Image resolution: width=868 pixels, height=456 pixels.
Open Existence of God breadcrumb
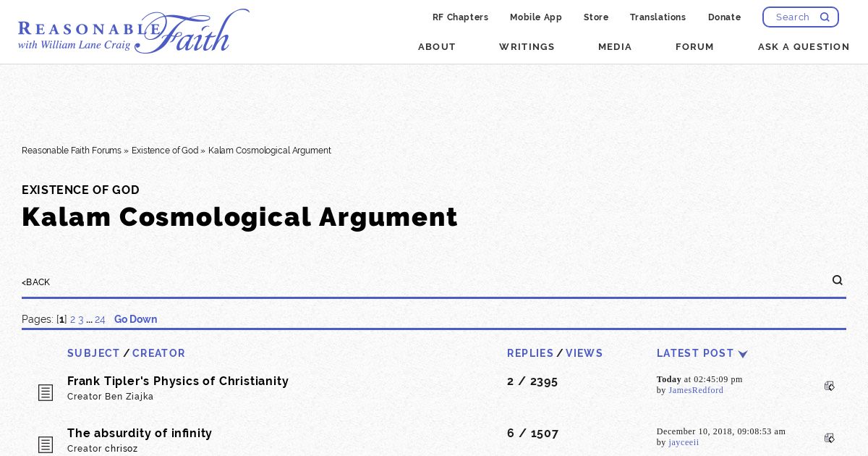165,151
